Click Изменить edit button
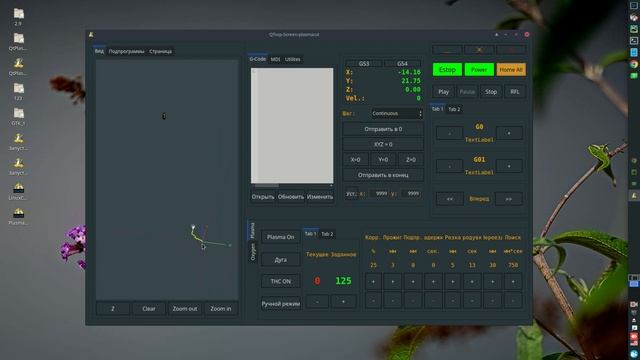 (x=320, y=197)
